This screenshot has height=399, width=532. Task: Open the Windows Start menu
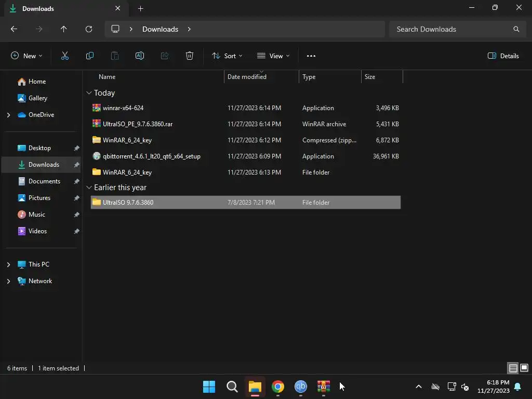209,387
